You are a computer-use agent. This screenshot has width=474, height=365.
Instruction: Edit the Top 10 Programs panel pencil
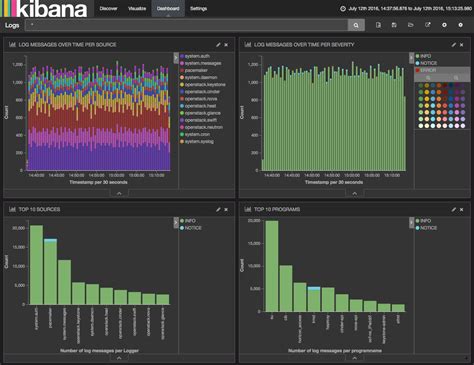tap(453, 209)
